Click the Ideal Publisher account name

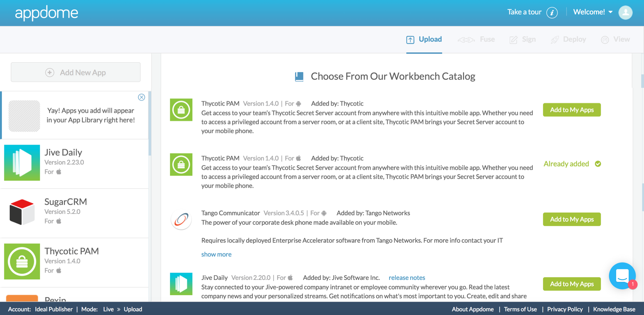(54, 309)
